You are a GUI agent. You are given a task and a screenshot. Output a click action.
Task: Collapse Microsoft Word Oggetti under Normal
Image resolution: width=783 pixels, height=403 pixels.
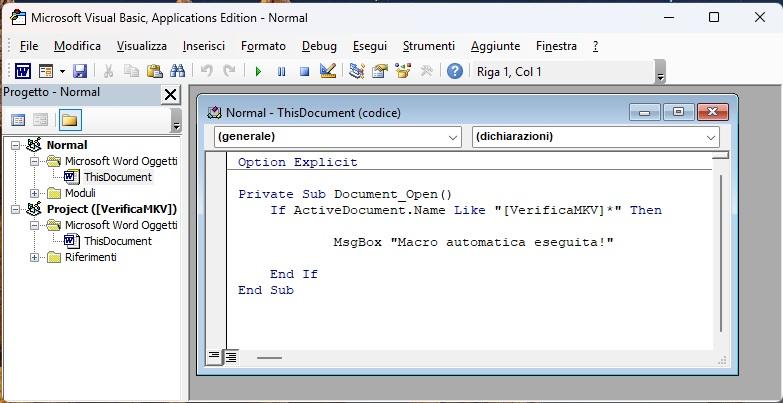pos(34,161)
